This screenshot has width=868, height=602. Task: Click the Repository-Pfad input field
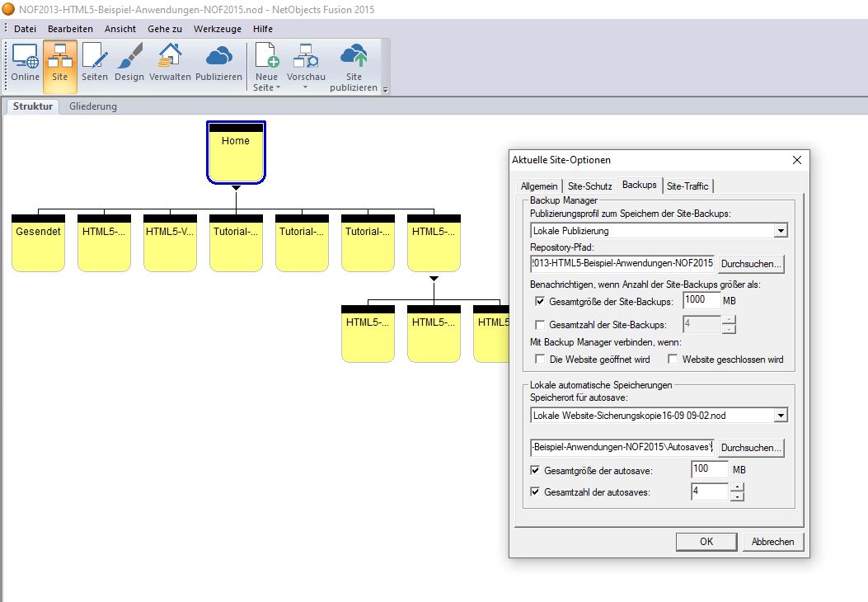coord(622,264)
